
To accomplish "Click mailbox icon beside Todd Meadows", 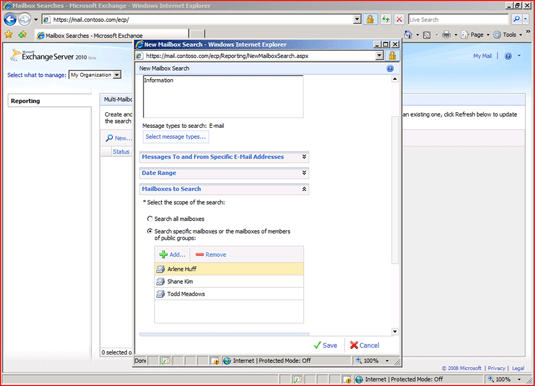I will pyautogui.click(x=160, y=294).
